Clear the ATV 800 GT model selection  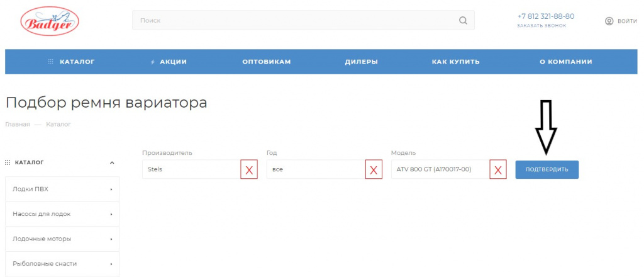coord(498,169)
